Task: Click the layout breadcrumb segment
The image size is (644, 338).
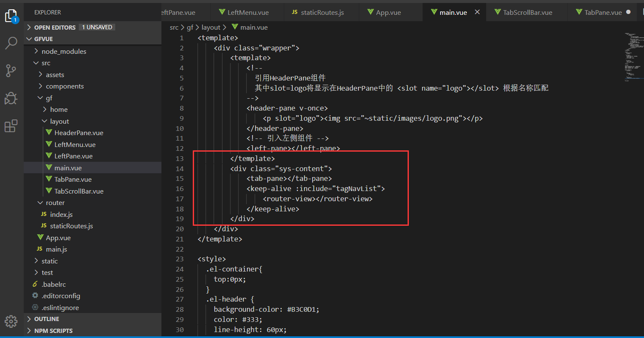Action: tap(211, 27)
